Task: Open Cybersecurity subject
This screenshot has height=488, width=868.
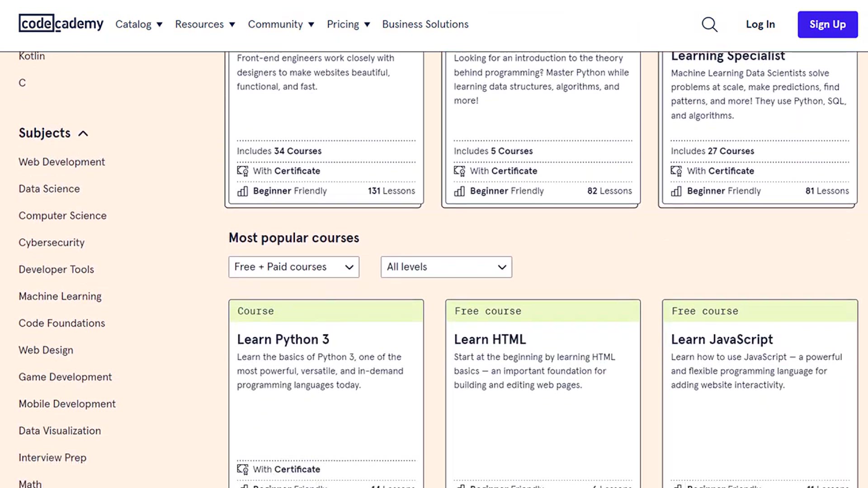Action: click(52, 243)
